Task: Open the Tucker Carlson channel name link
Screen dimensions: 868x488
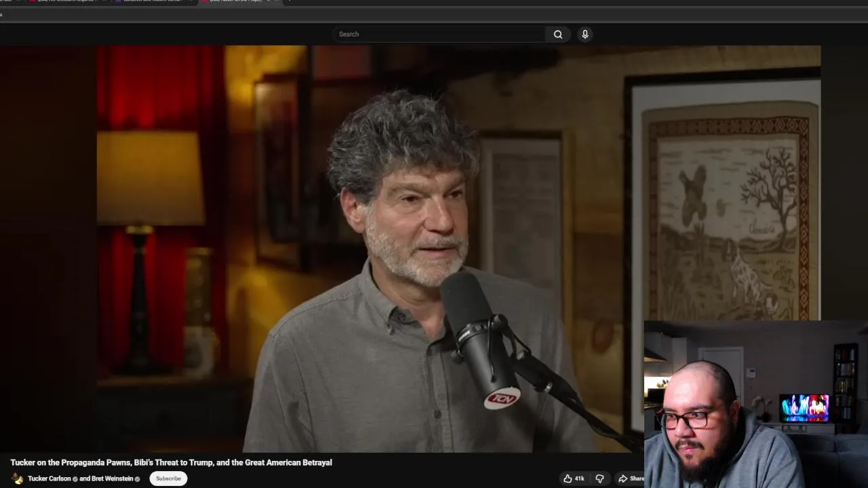Action: (49, 479)
